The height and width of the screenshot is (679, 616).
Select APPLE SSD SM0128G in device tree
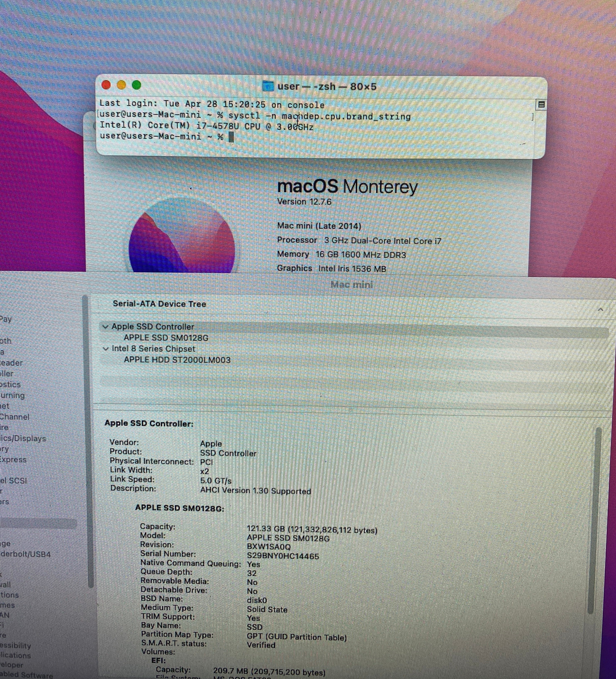[x=166, y=337]
